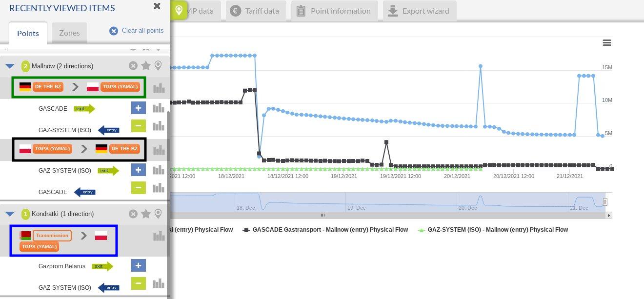Remove GAZ-SYSTEM (ISO) entry under Kondratki with minus

(138, 283)
